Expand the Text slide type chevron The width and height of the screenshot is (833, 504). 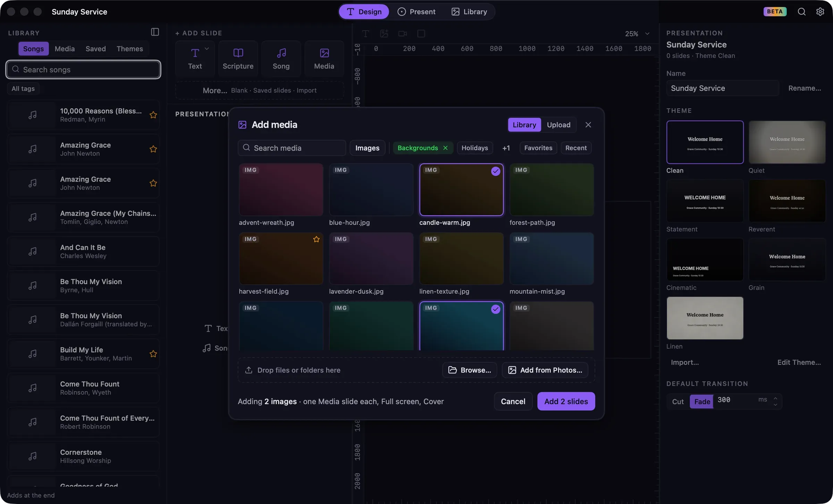207,49
